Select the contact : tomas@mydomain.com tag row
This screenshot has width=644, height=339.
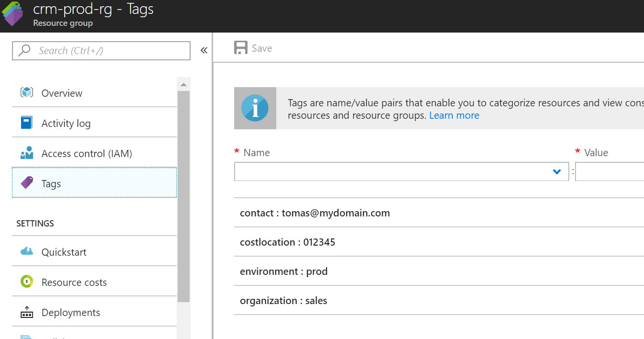[x=439, y=213]
